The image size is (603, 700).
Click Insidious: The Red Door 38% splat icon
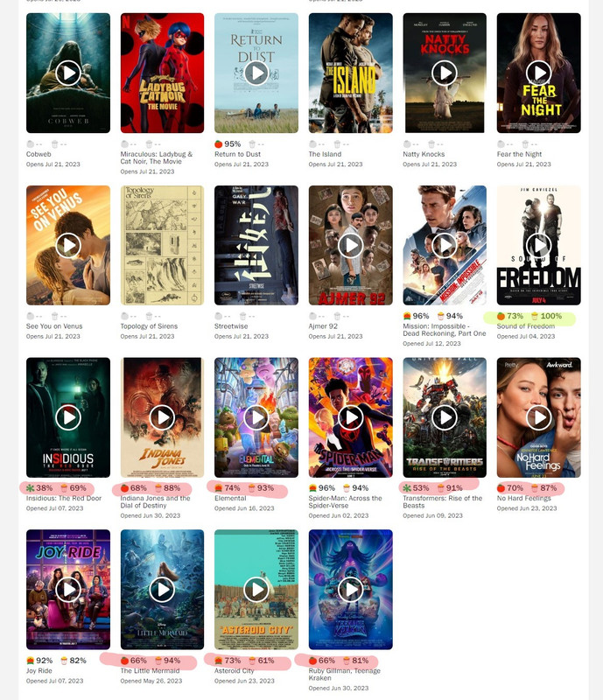[31, 488]
